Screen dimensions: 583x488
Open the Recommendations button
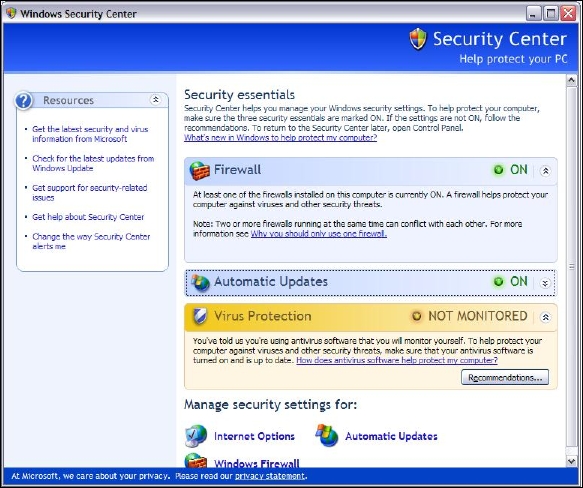(505, 378)
